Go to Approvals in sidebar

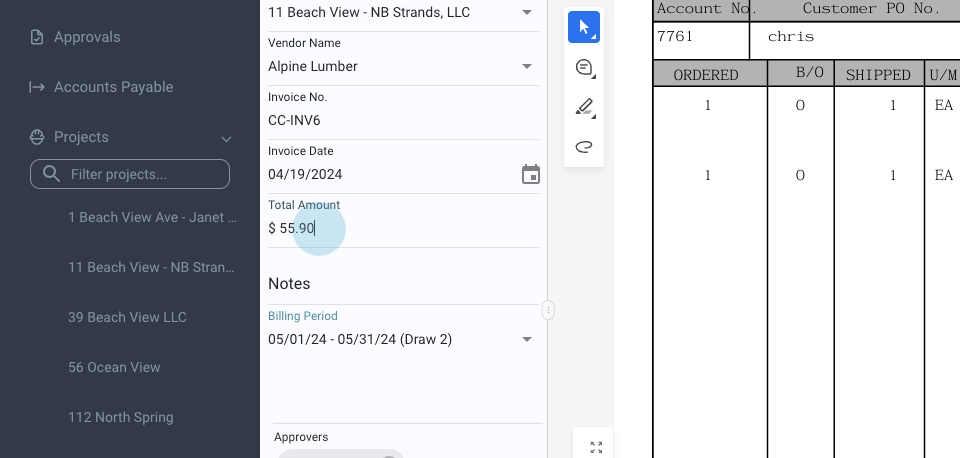click(87, 37)
